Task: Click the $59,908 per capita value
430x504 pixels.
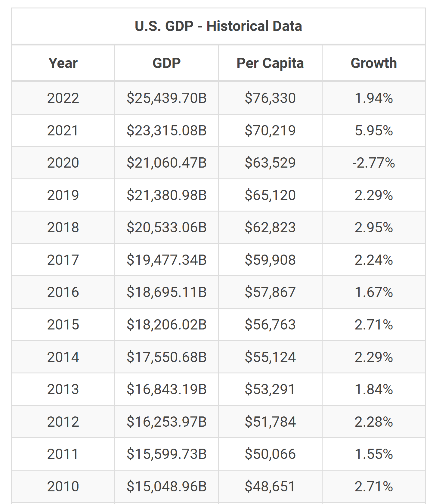Action: (270, 260)
